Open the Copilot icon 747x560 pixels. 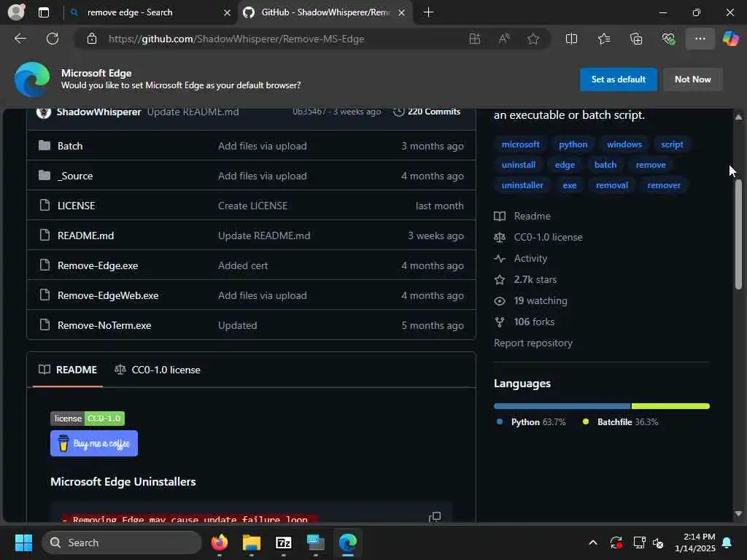[730, 39]
